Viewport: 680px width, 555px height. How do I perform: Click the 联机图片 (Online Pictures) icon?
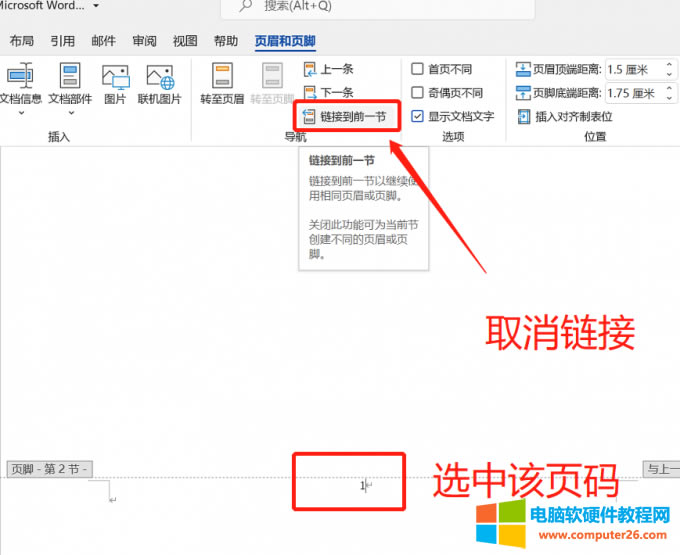coord(159,77)
